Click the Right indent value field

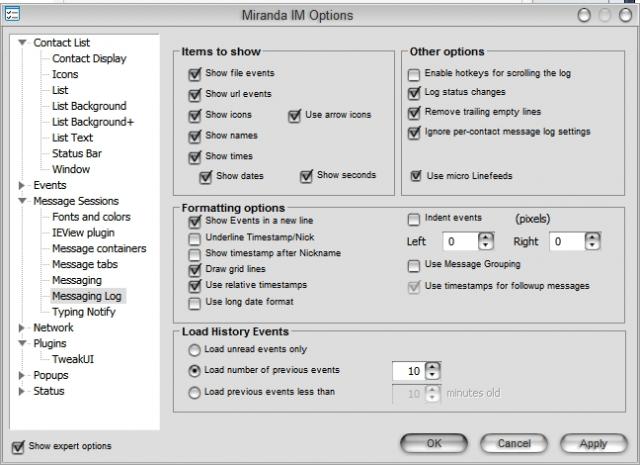(567, 241)
